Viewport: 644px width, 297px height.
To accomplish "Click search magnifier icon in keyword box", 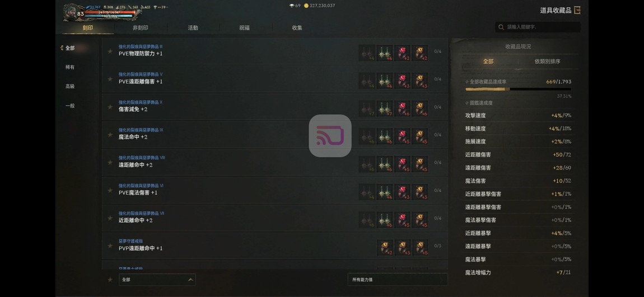I will coord(501,27).
